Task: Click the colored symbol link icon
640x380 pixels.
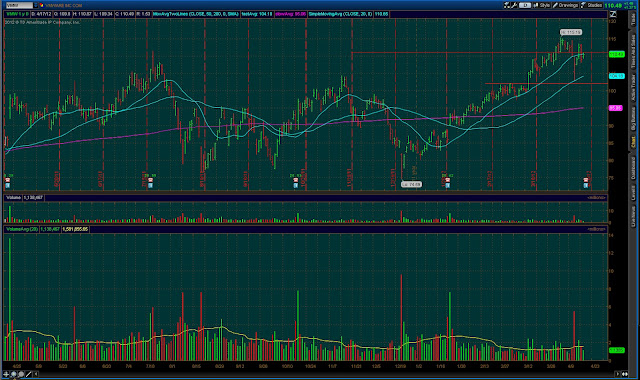Action: click(x=42, y=5)
